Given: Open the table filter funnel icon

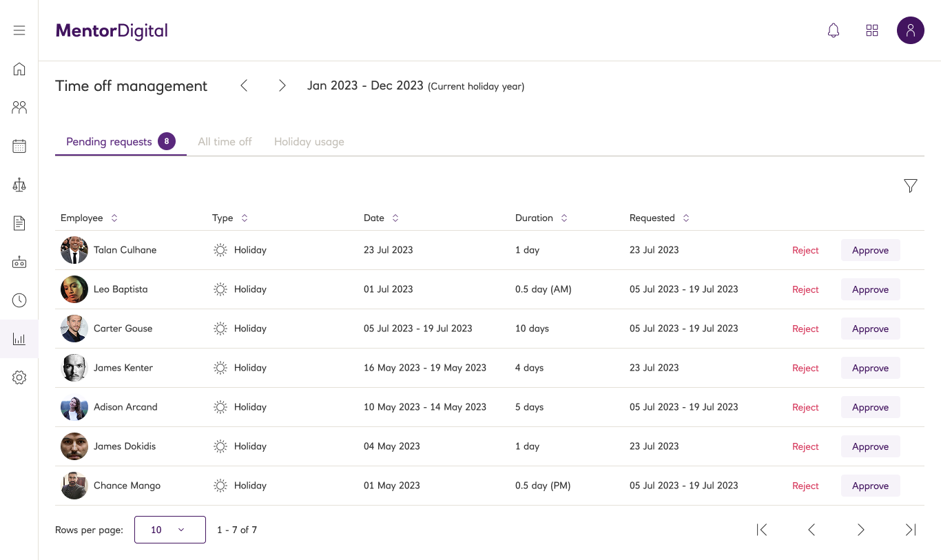Looking at the screenshot, I should point(911,185).
